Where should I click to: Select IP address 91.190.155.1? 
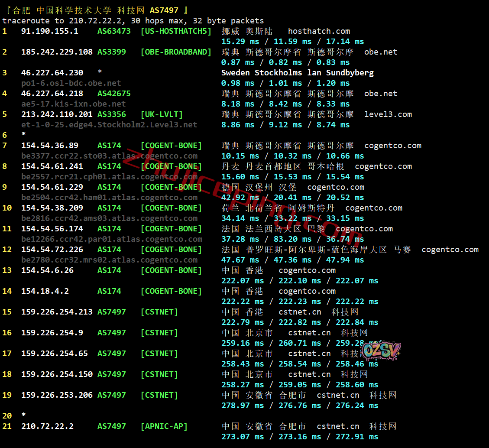tap(50, 31)
